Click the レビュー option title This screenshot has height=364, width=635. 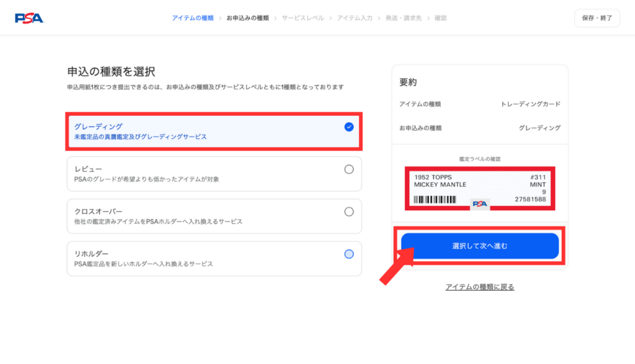point(88,169)
